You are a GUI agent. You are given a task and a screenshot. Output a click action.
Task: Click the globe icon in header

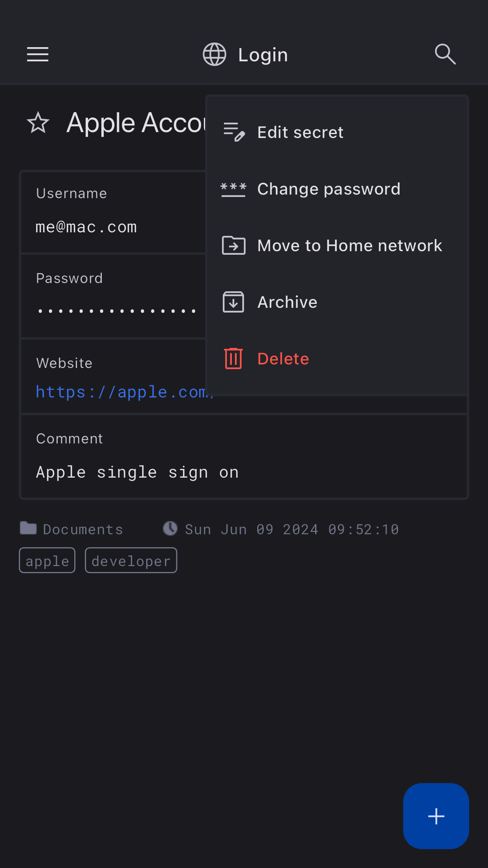pyautogui.click(x=215, y=54)
